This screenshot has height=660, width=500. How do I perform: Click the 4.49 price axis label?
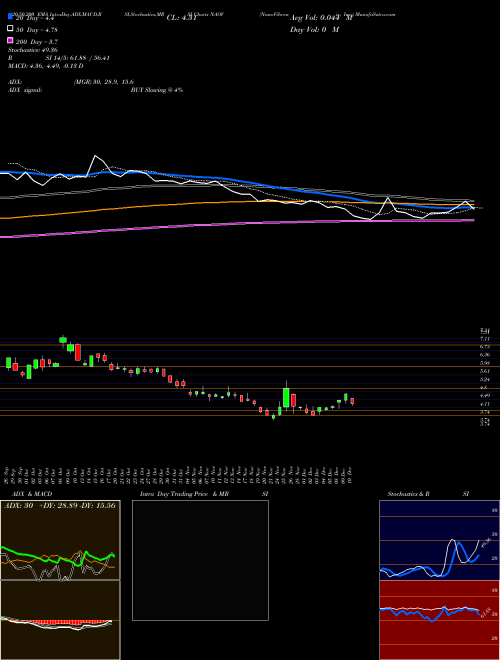[485, 395]
